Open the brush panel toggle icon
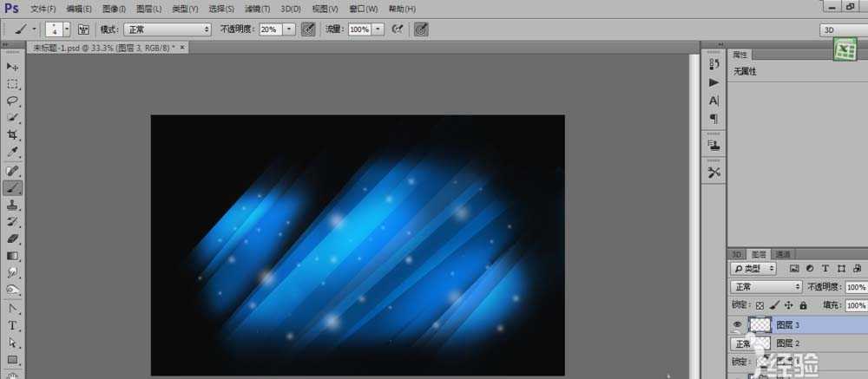Viewport: 868px width, 379px height. pos(84,29)
